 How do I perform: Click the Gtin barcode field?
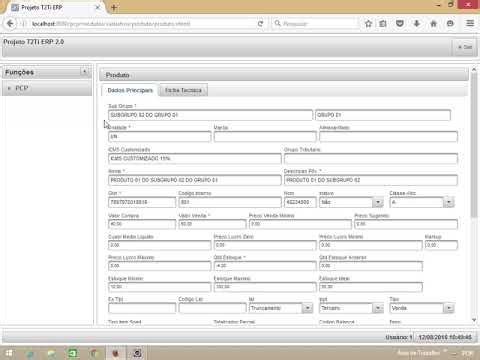click(142, 202)
